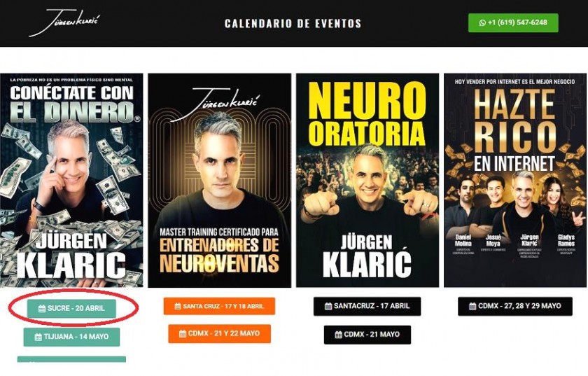The height and width of the screenshot is (376, 588).
Task: Click the WhatsApp icon in green phone button
Action: [482, 22]
